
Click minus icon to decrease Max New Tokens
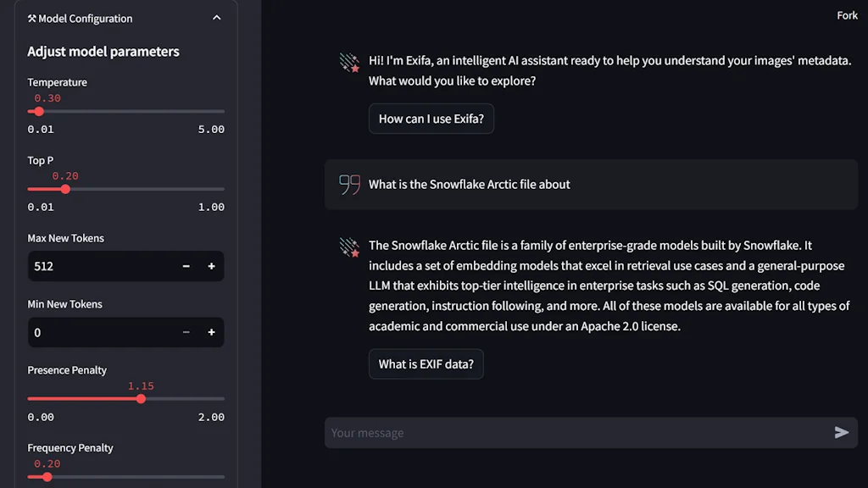tap(186, 266)
